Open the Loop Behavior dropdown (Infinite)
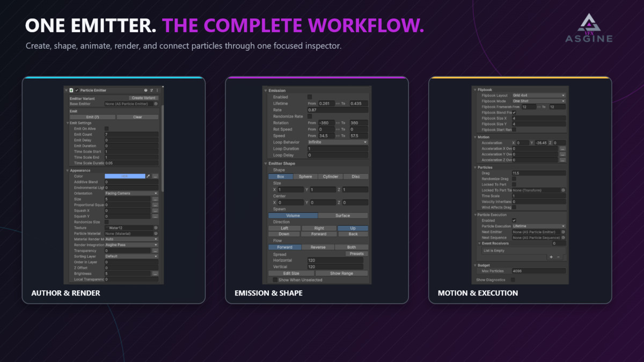Image resolution: width=644 pixels, height=362 pixels. pyautogui.click(x=338, y=142)
